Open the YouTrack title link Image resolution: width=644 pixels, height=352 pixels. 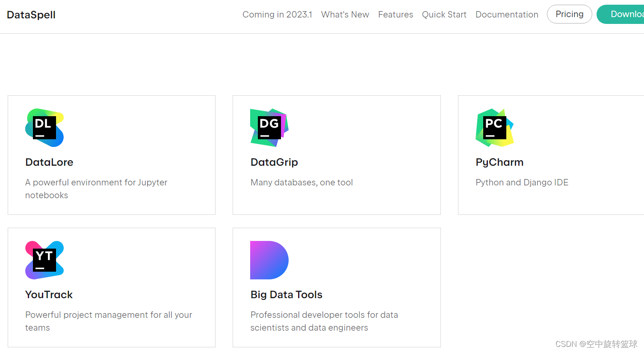(49, 295)
